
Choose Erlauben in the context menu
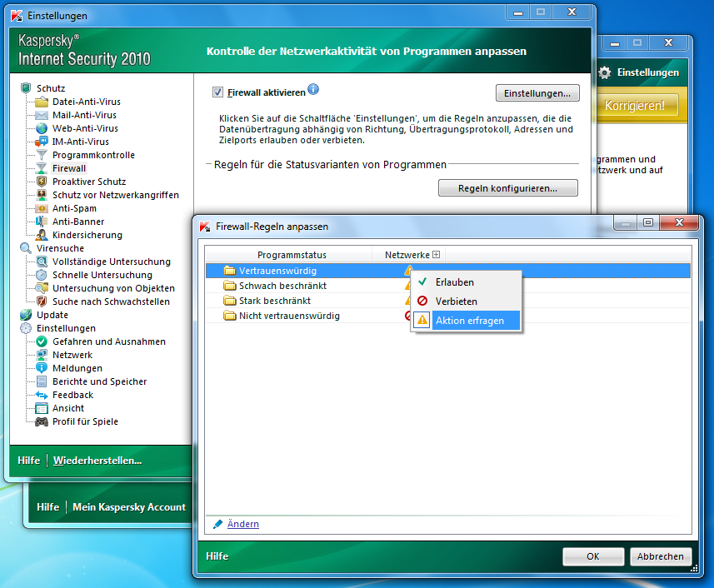[x=467, y=282]
